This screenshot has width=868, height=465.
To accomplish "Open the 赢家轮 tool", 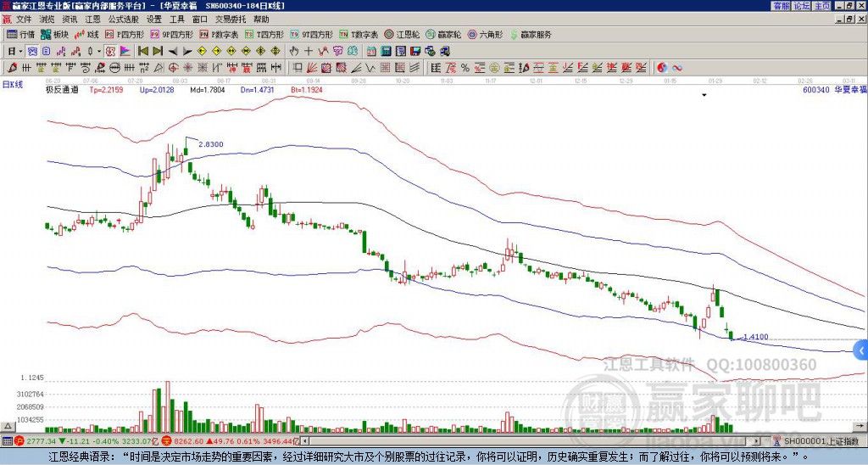I will pos(443,34).
